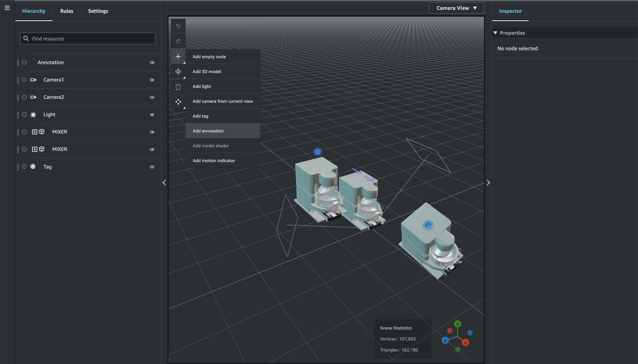This screenshot has height=364, width=638.
Task: Click the Add model shader button
Action: [x=211, y=145]
